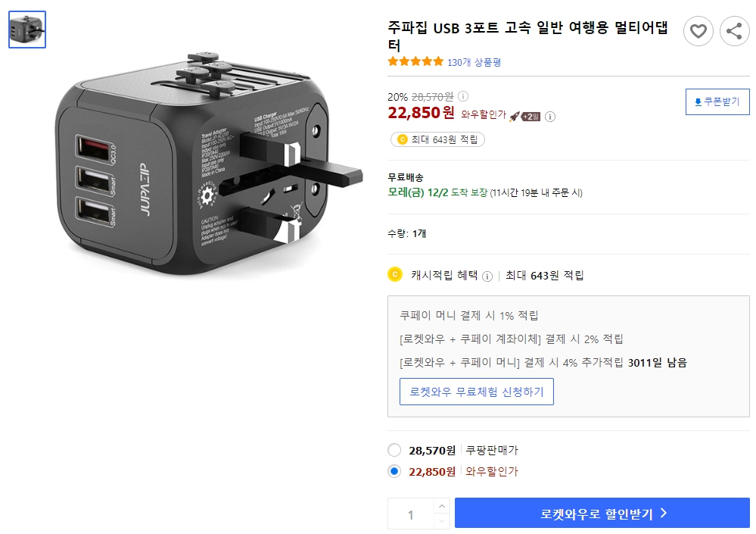Decrease quantity using the down arrow
Image resolution: width=756 pixels, height=534 pixels.
pyautogui.click(x=441, y=520)
